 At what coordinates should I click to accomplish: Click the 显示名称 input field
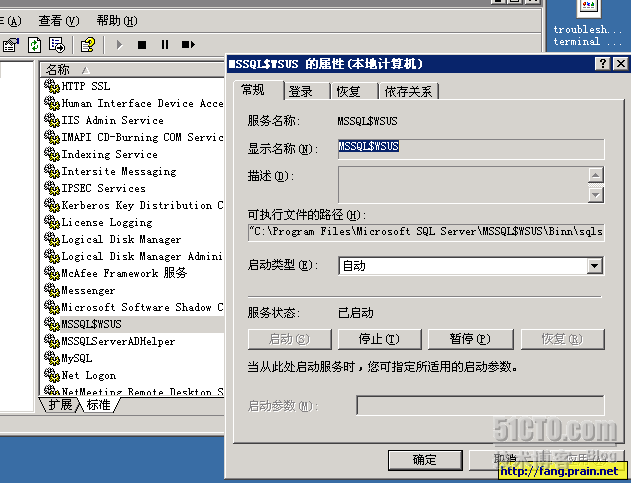(471, 149)
